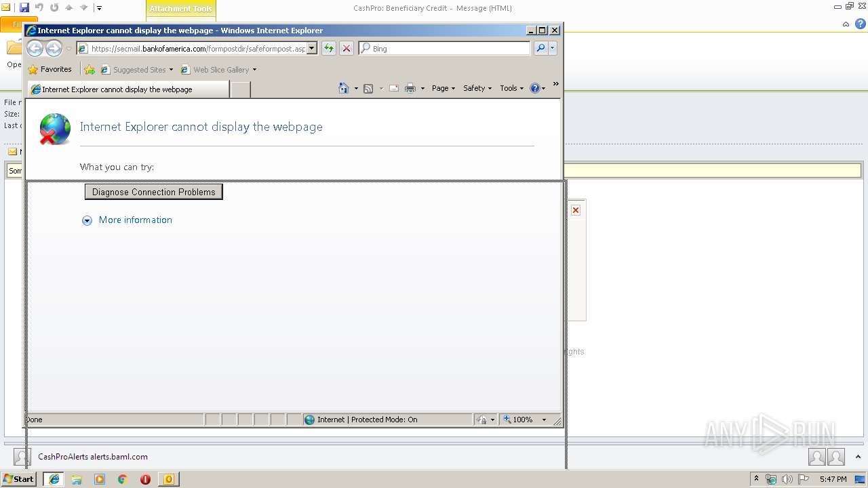The image size is (868, 488).
Task: Open the 100% zoom level dropdown
Action: point(544,420)
